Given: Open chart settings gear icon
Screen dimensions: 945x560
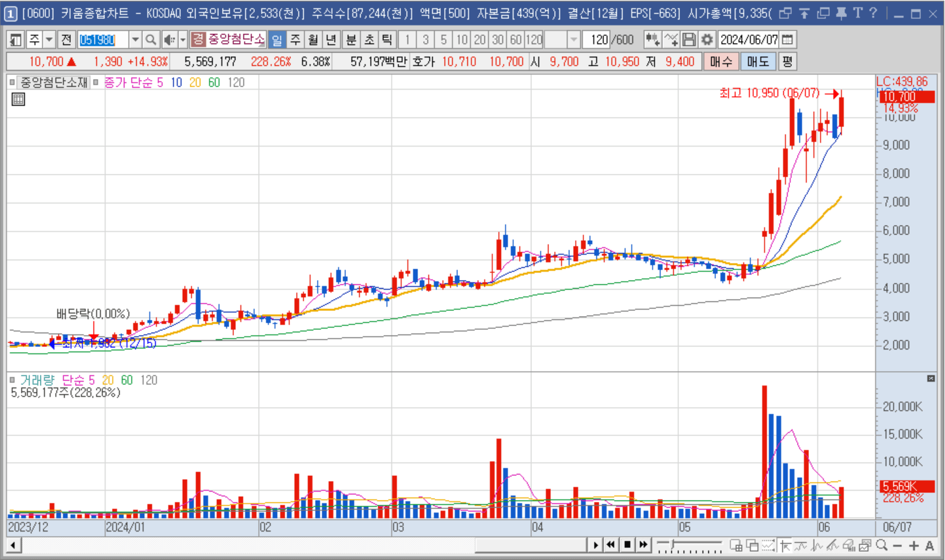Looking at the screenshot, I should [x=707, y=40].
